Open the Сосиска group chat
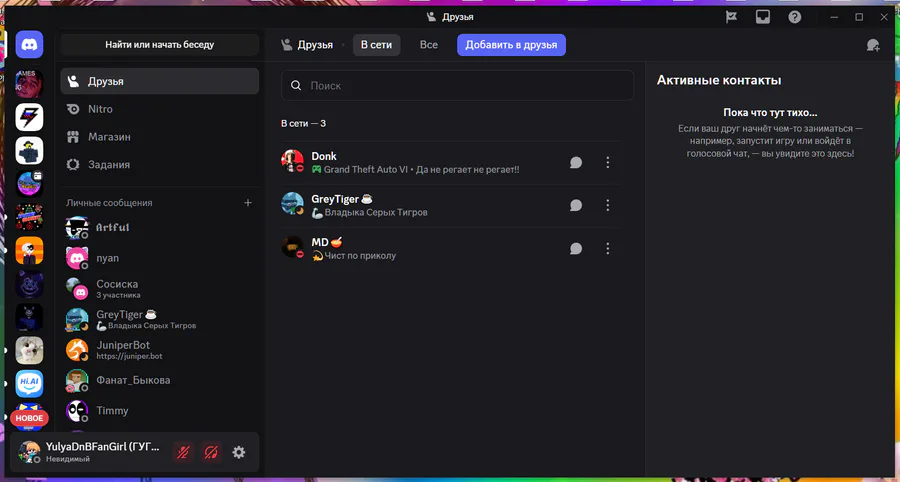The image size is (900, 482). 160,289
